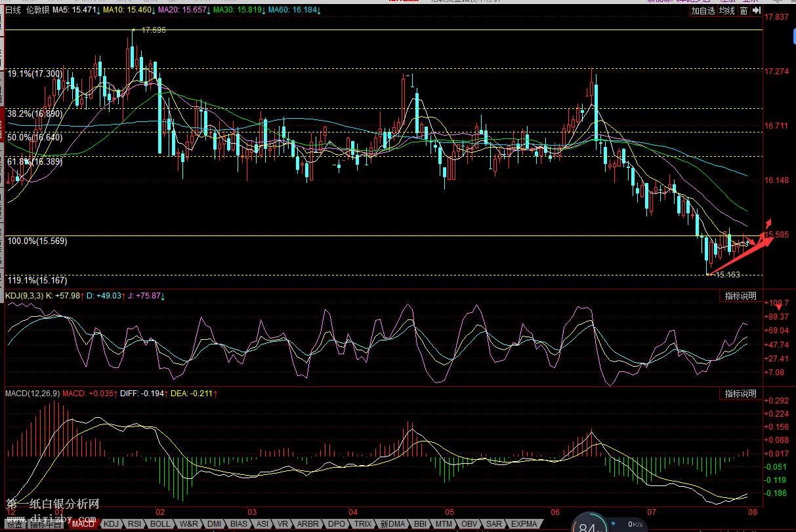Select the SAR indicator tab
Viewport: 796px width, 532px height.
493,524
